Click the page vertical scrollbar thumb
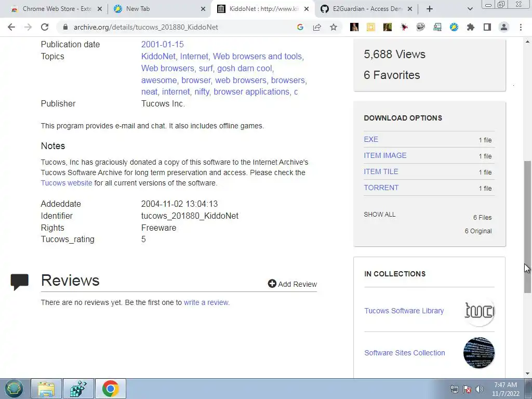The width and height of the screenshot is (532, 399). point(527,227)
